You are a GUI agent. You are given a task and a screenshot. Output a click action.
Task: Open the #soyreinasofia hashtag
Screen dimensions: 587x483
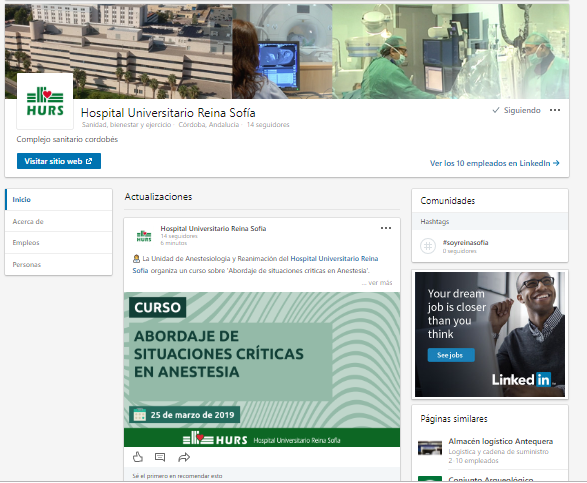pyautogui.click(x=465, y=243)
